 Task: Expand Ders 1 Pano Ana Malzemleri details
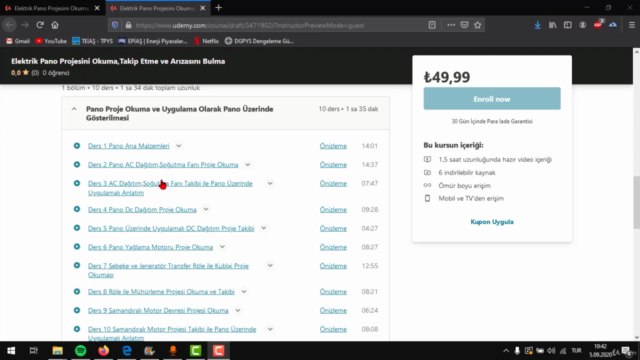click(178, 146)
